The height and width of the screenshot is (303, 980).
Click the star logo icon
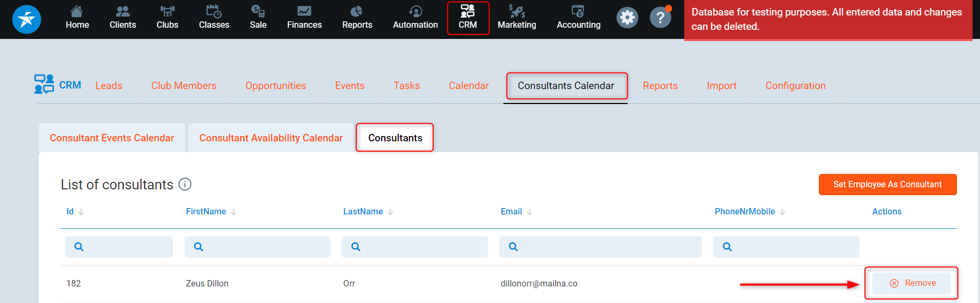coord(27,19)
